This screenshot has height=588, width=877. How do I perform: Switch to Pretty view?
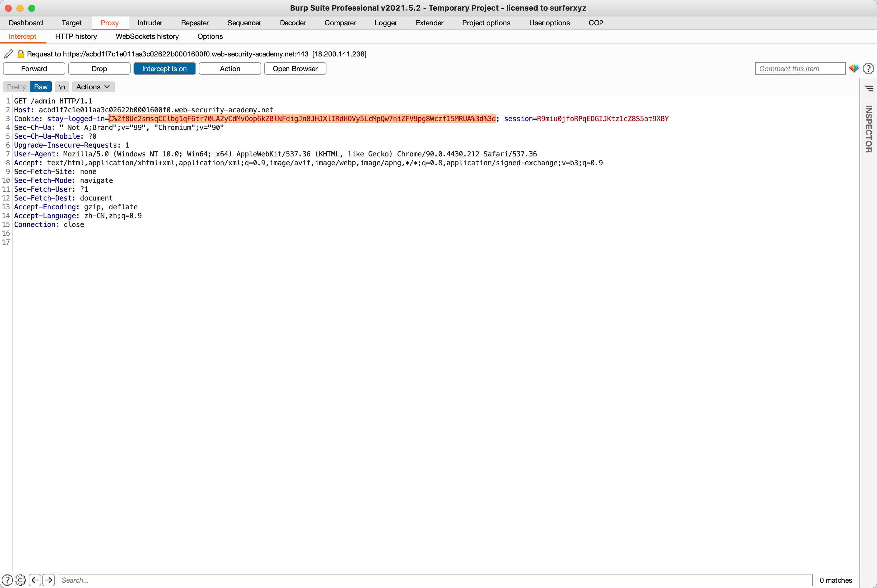pos(16,87)
